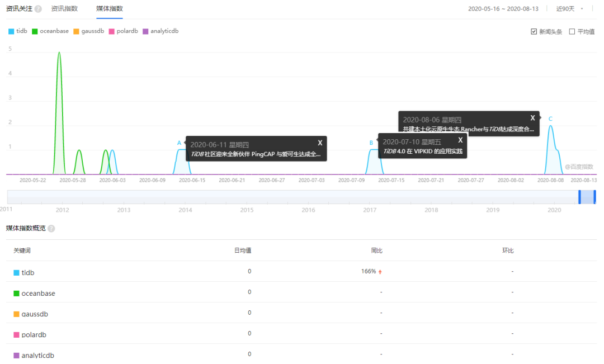The width and height of the screenshot is (604, 364).
Task: Uncheck the 新闻头条 checkbox
Action: tap(534, 32)
